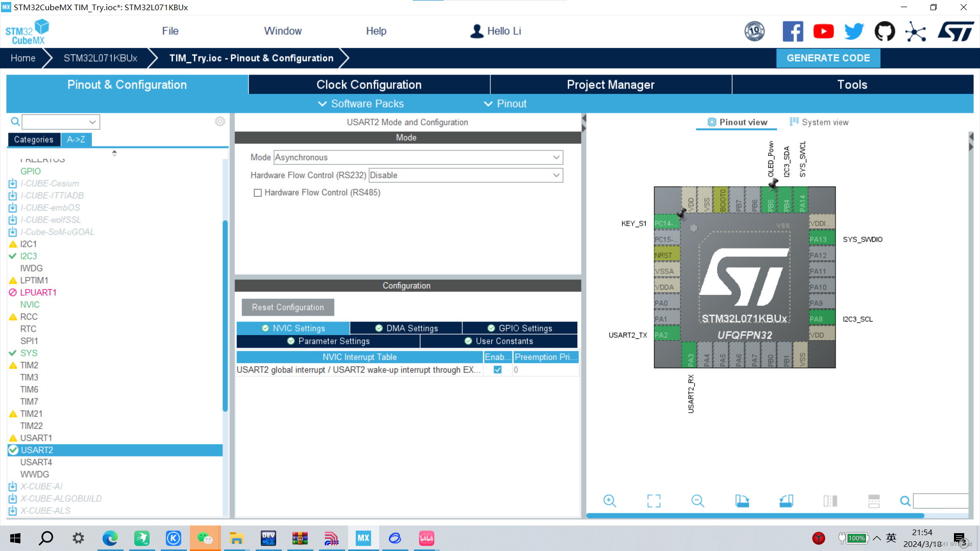This screenshot has width=980, height=551.
Task: Click the category list vertical scrollbar
Action: click(225, 316)
